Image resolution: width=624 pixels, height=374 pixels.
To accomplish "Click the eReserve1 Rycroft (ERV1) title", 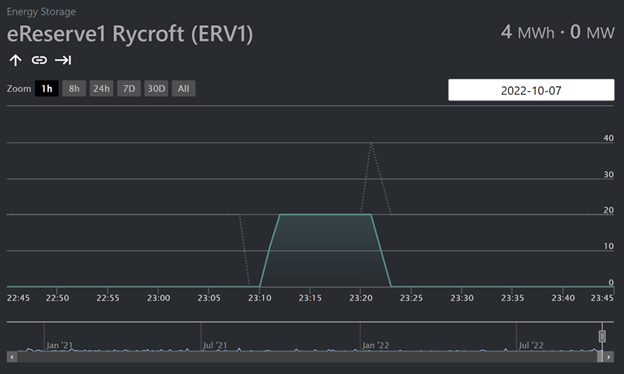I will 130,33.
